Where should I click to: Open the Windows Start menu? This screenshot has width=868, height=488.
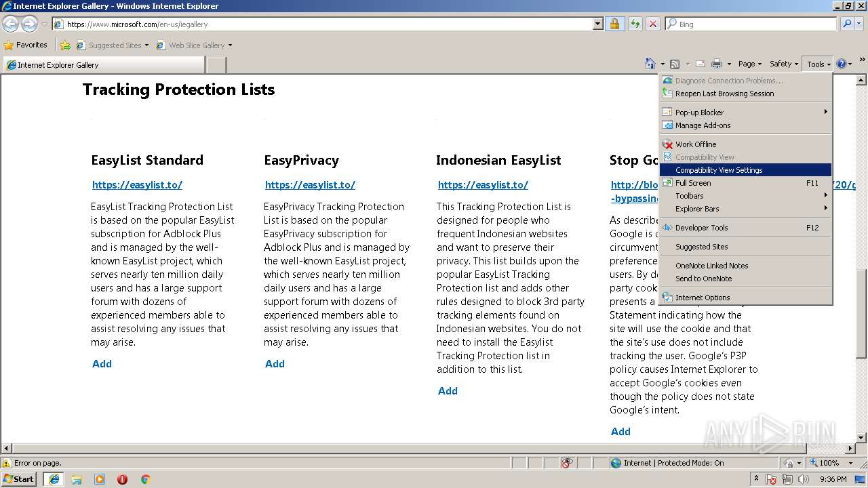(19, 479)
